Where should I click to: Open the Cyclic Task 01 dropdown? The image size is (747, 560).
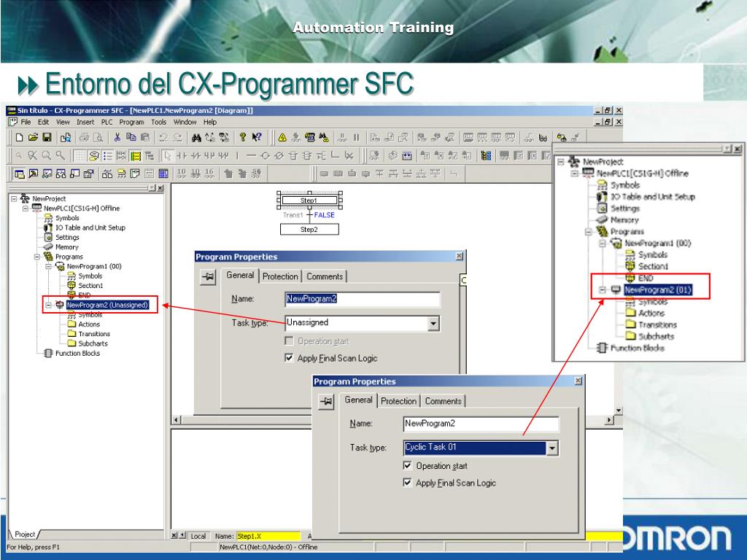click(x=551, y=448)
